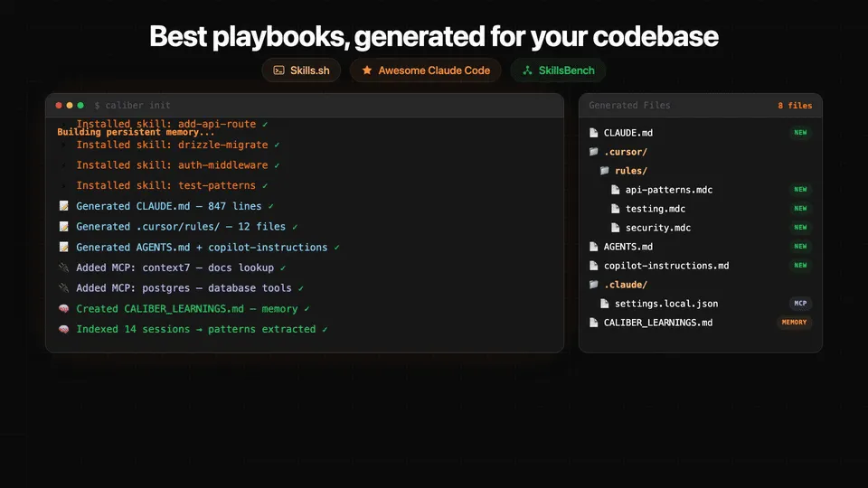Collapse the rules/ folder

pos(630,171)
